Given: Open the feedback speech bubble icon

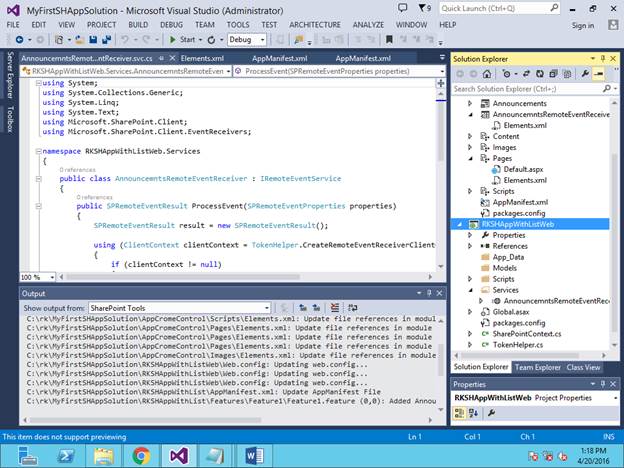Looking at the screenshot, I should point(403,8).
